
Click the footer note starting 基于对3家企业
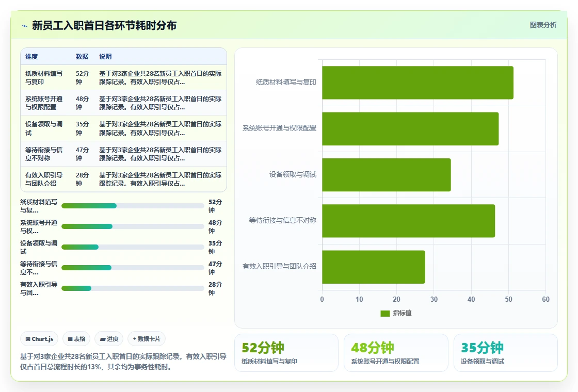point(123,362)
